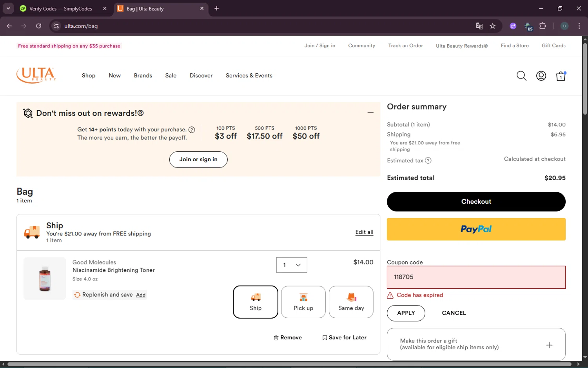Click the Estimated tax help icon
Image resolution: width=588 pixels, height=368 pixels.
coord(428,160)
